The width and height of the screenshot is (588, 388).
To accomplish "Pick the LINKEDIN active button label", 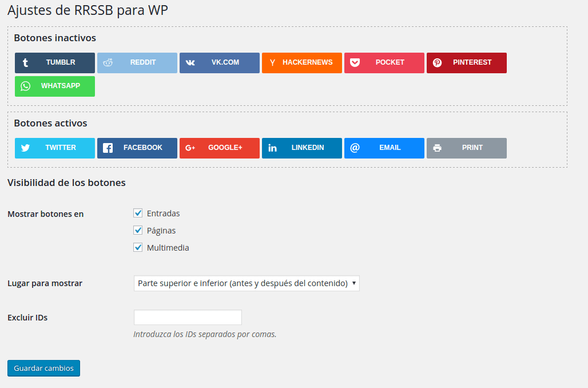I will tap(308, 148).
